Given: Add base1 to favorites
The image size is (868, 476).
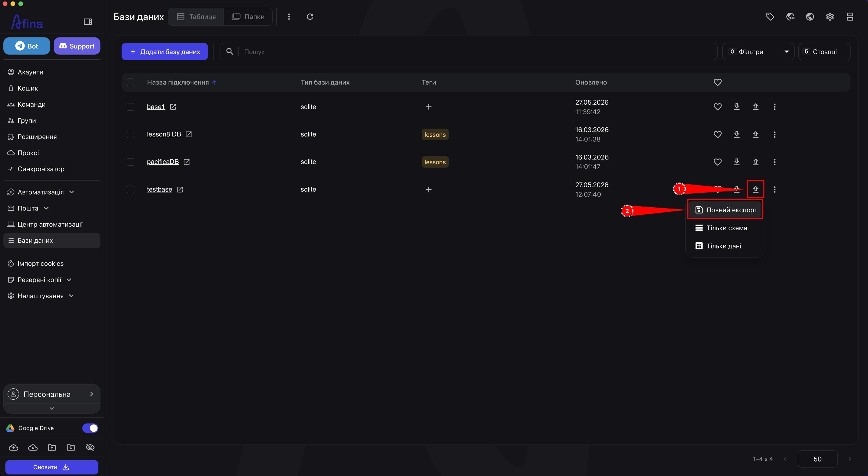Looking at the screenshot, I should coord(718,107).
